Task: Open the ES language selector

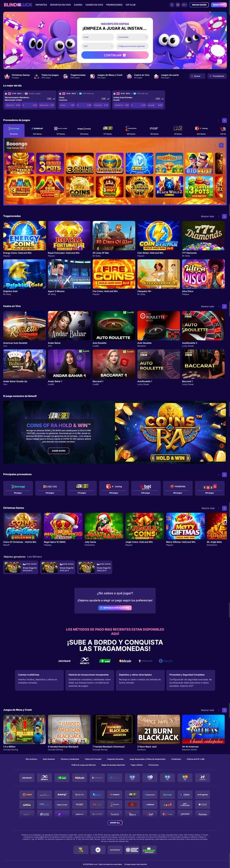Action: (184, 5)
